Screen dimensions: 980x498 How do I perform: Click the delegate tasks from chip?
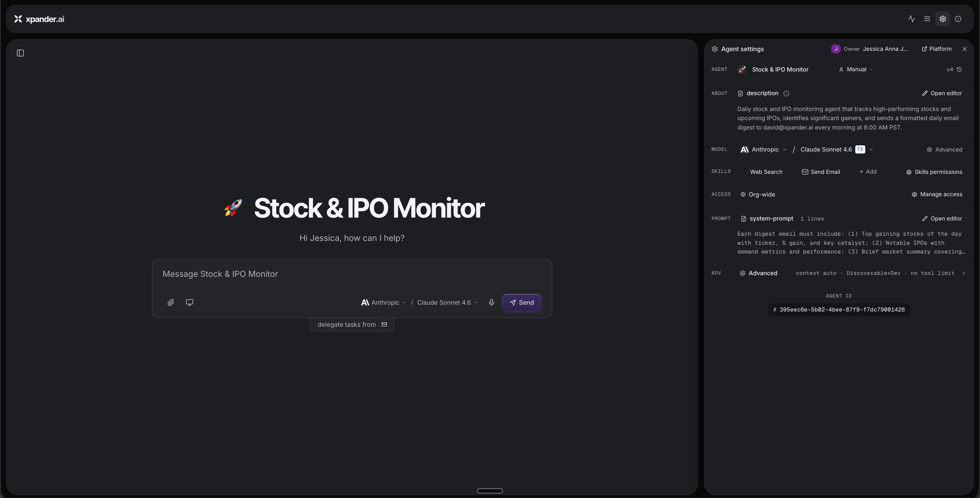tap(352, 325)
